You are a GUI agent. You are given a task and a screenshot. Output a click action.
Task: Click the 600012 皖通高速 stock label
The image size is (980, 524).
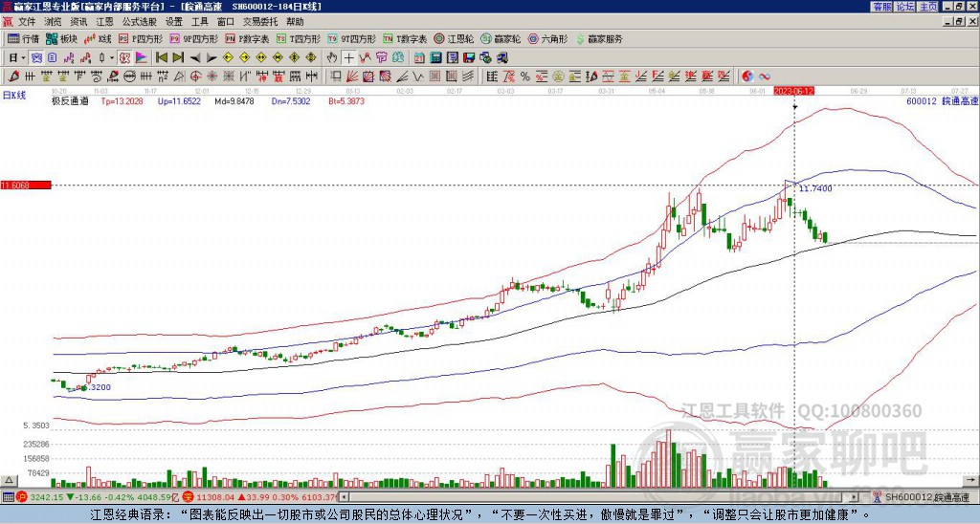(x=942, y=100)
